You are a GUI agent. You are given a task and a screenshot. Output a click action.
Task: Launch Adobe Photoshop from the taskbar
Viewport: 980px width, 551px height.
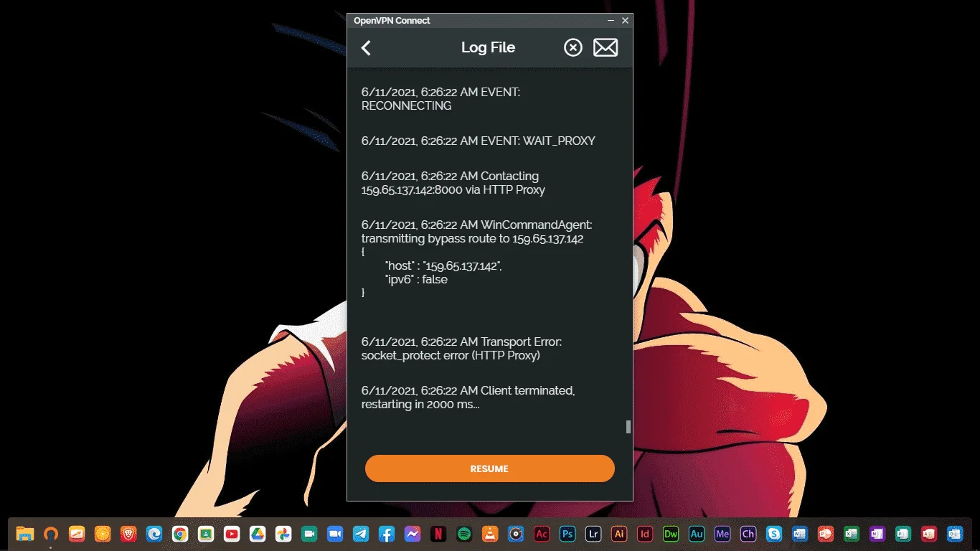coord(567,534)
